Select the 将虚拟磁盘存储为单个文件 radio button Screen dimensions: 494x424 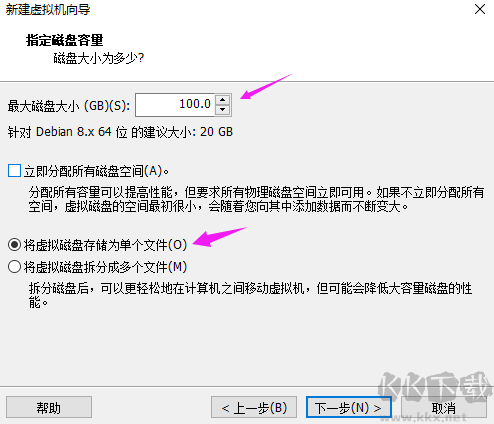click(x=14, y=245)
